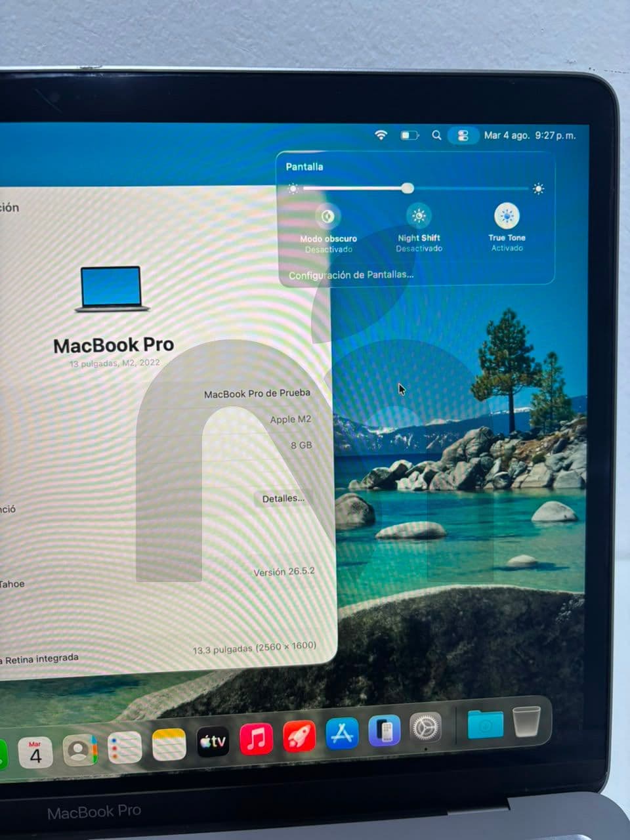Open Spotlight search magnifier icon
The width and height of the screenshot is (630, 840).
436,135
